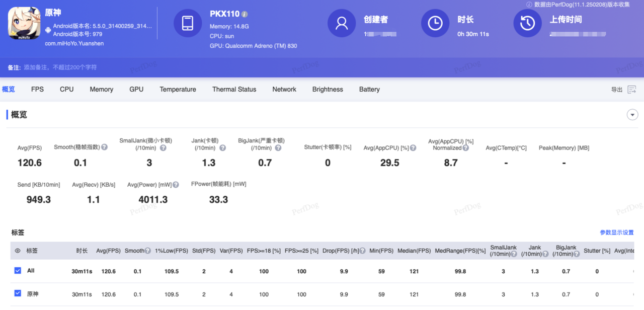Click help icon in table SmallJank column header
The width and height of the screenshot is (644, 310).
[x=514, y=254]
